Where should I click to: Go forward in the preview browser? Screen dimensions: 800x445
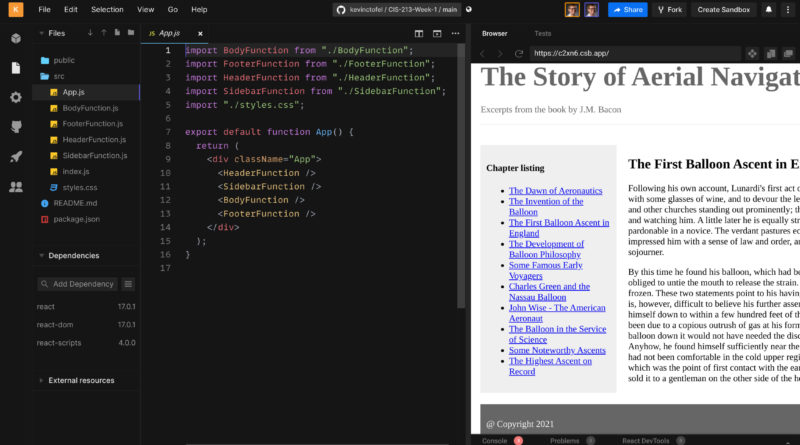point(500,54)
